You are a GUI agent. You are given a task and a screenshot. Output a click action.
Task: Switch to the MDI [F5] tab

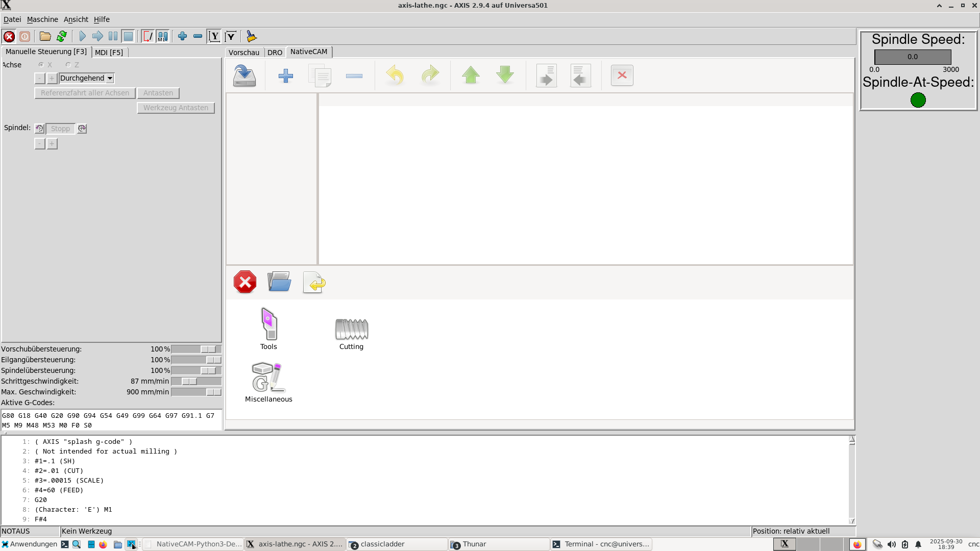point(109,53)
